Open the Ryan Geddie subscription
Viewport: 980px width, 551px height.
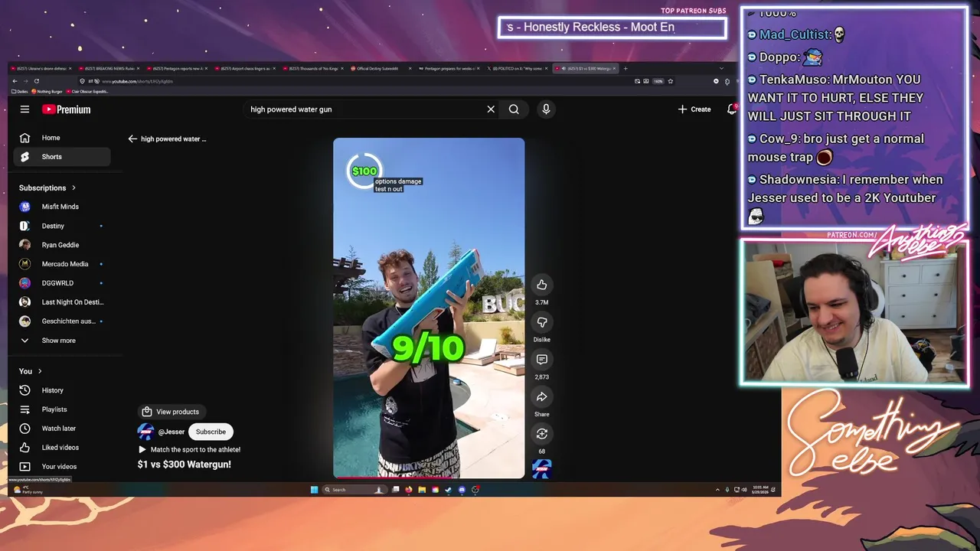click(x=62, y=245)
